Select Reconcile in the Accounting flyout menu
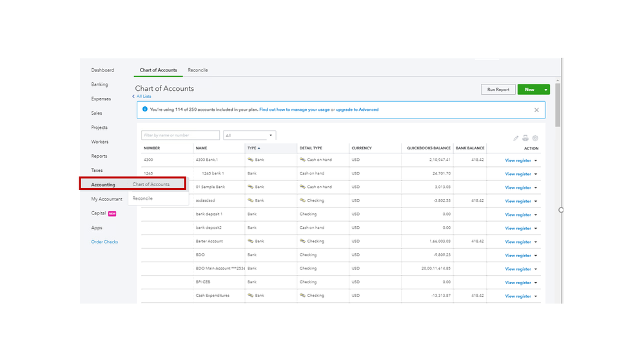644x362 pixels. [143, 198]
